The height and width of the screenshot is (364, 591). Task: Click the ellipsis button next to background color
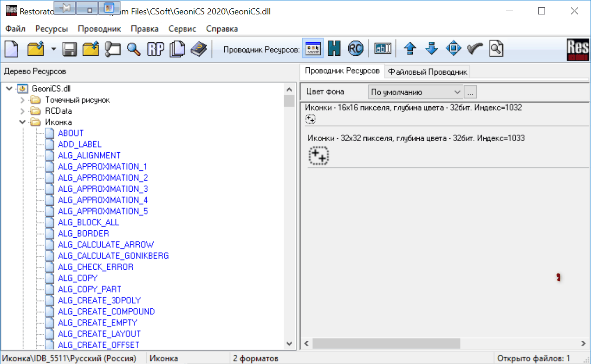click(470, 92)
